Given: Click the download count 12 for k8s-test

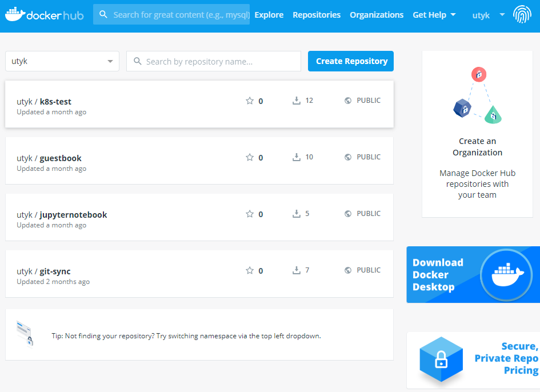Looking at the screenshot, I should click(x=309, y=101).
